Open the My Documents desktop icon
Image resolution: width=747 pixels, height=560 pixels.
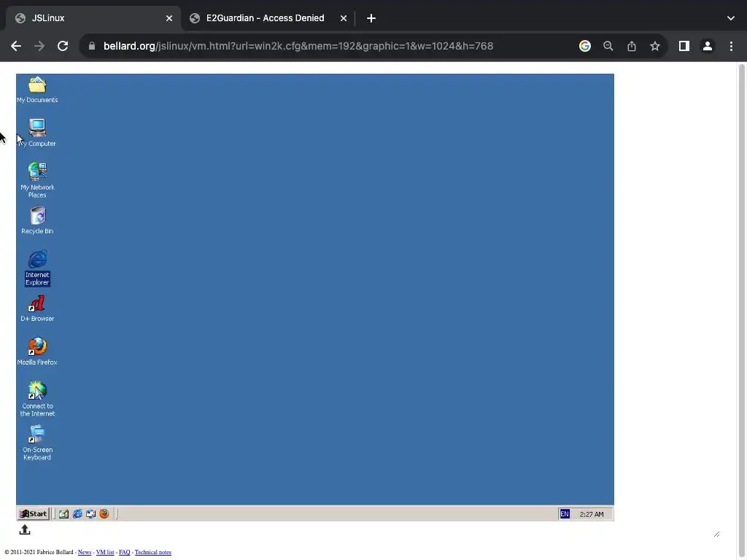coord(37,90)
